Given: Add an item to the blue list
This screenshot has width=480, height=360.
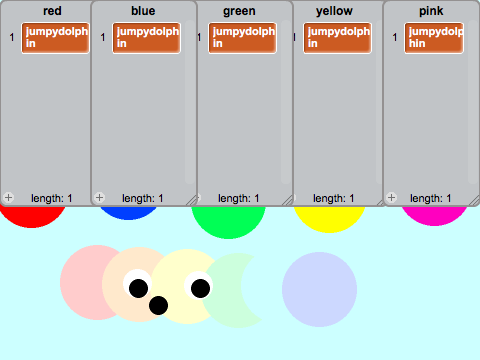Looking at the screenshot, I should (99, 198).
